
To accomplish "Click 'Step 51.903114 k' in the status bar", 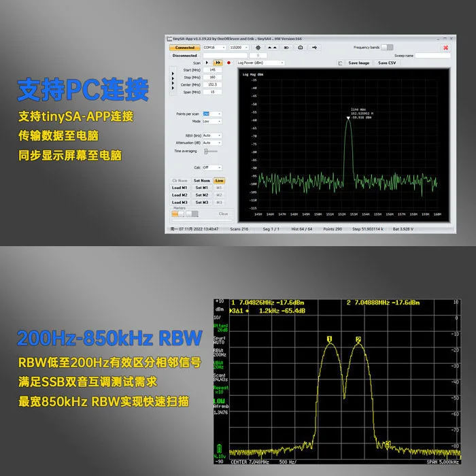I will 368,229.
